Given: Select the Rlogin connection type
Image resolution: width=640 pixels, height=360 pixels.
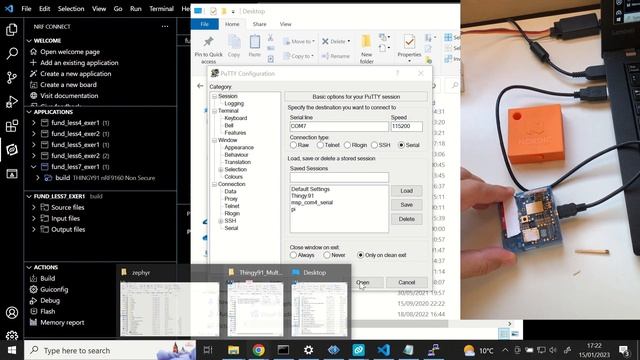Looking at the screenshot, I should 347,145.
